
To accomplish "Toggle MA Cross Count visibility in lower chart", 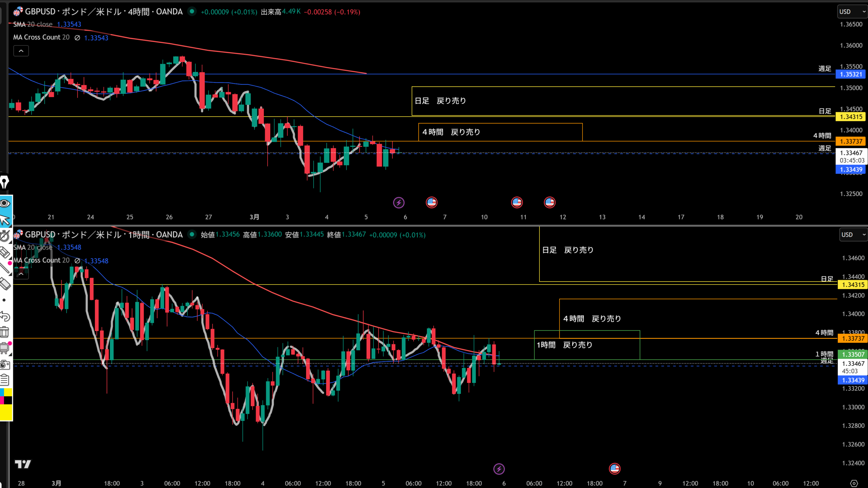I will coord(77,261).
